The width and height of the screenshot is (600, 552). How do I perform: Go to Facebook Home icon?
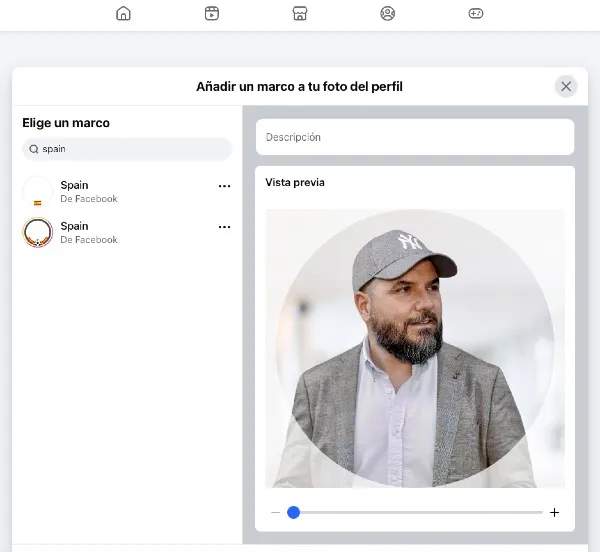tap(123, 13)
